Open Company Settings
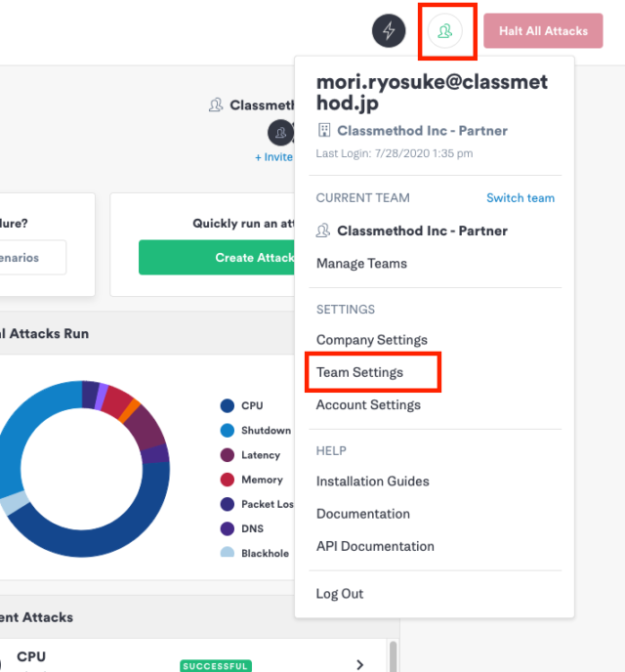The image size is (625, 672). click(x=372, y=340)
